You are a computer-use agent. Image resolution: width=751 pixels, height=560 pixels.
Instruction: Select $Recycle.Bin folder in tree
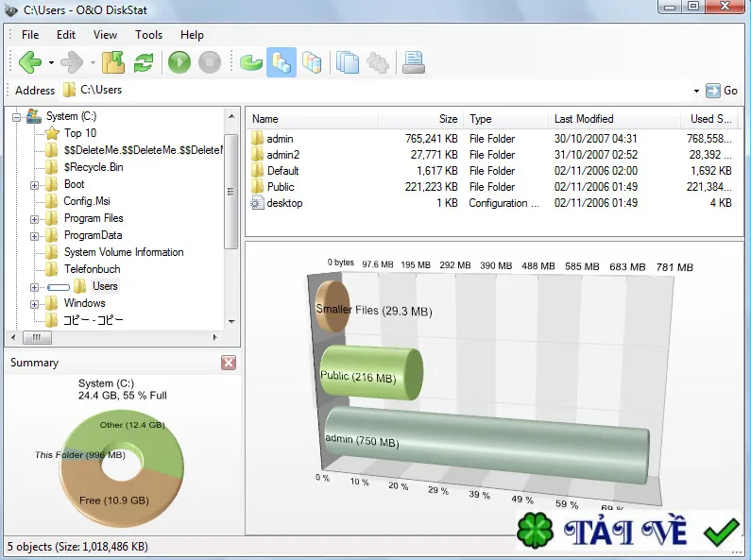pyautogui.click(x=94, y=167)
